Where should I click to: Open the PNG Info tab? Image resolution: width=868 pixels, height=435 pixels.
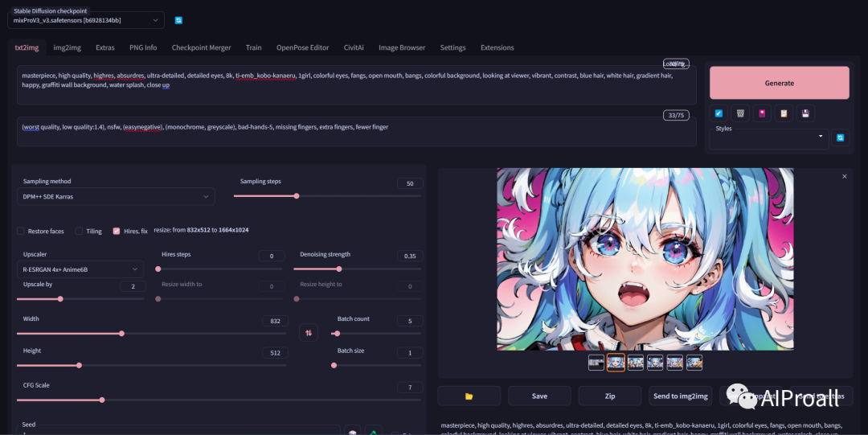click(x=143, y=47)
